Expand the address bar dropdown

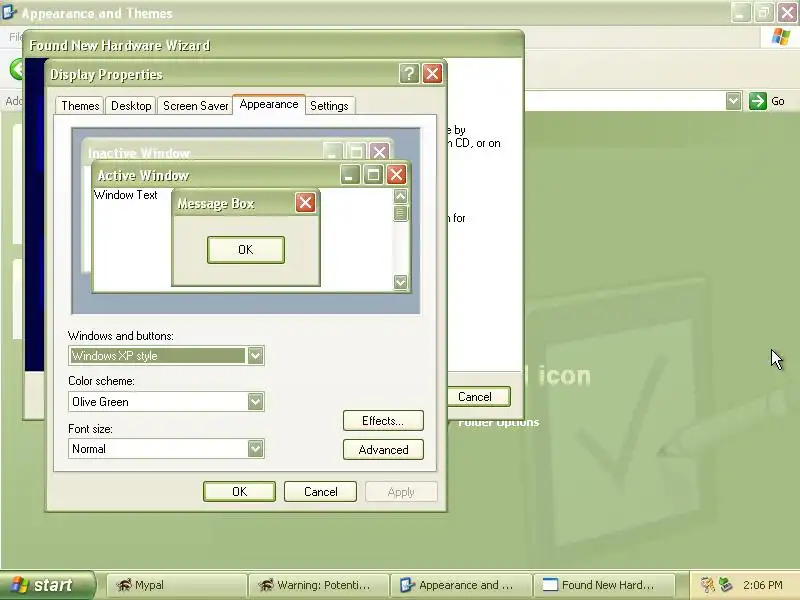(733, 101)
